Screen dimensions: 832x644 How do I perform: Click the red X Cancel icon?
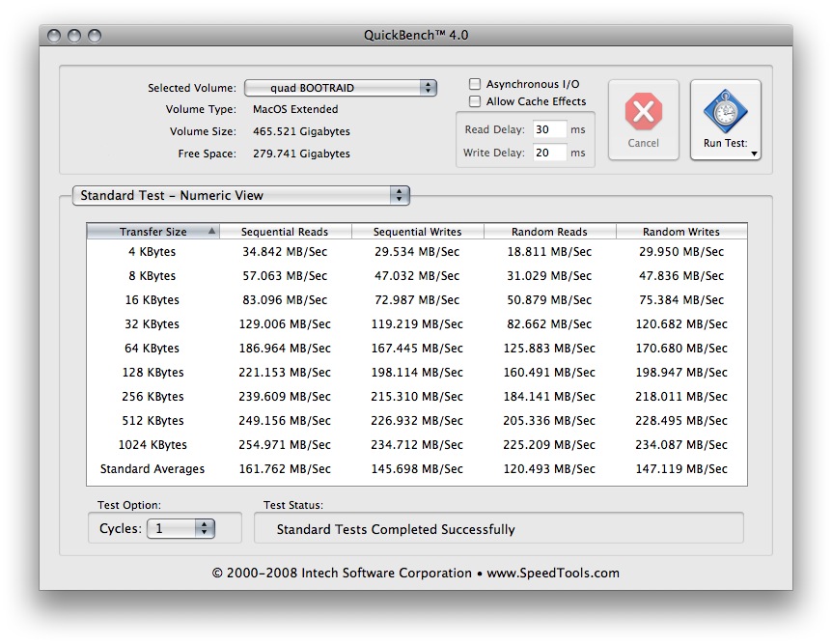[643, 111]
